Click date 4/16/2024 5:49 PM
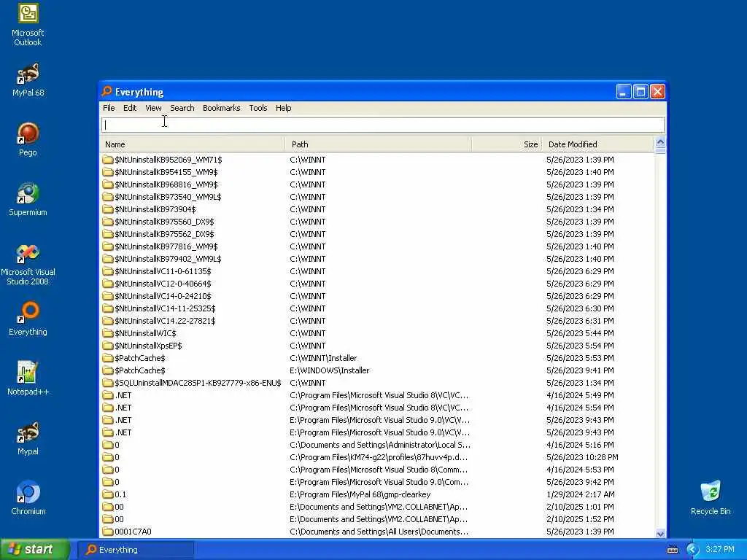Screen dimensions: 747x560 [x=580, y=395]
